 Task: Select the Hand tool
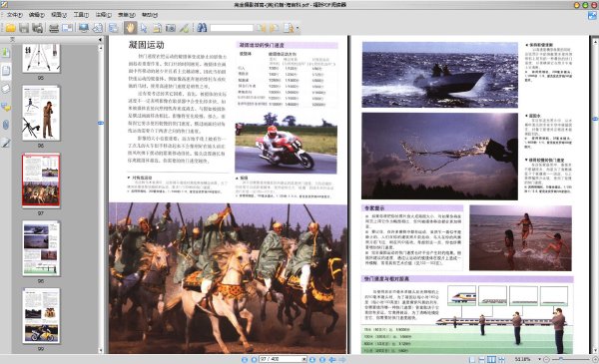coord(130,28)
